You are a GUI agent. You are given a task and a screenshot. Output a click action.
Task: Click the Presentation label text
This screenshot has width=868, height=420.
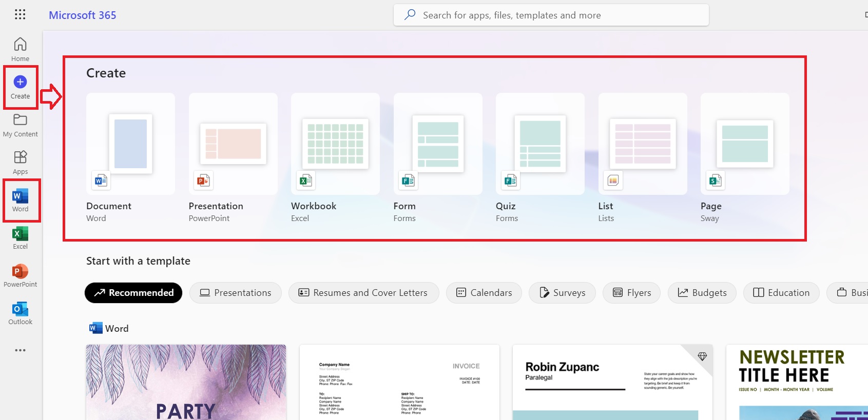(x=216, y=206)
